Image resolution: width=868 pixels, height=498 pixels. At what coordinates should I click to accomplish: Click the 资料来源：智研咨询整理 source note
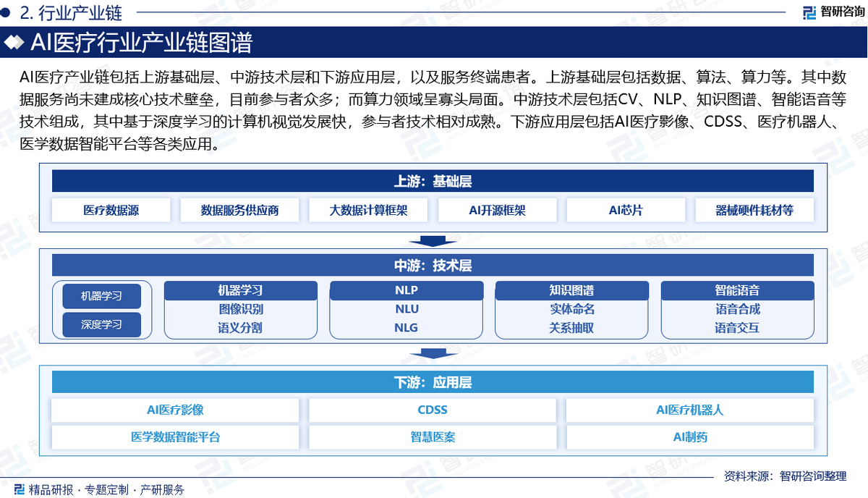click(x=785, y=476)
